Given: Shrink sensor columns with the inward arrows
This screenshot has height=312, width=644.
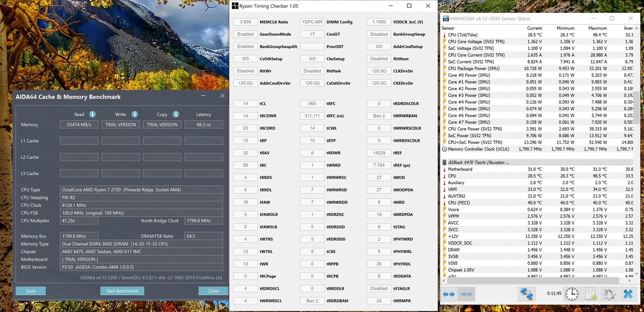Looking at the screenshot, I should [466, 294].
